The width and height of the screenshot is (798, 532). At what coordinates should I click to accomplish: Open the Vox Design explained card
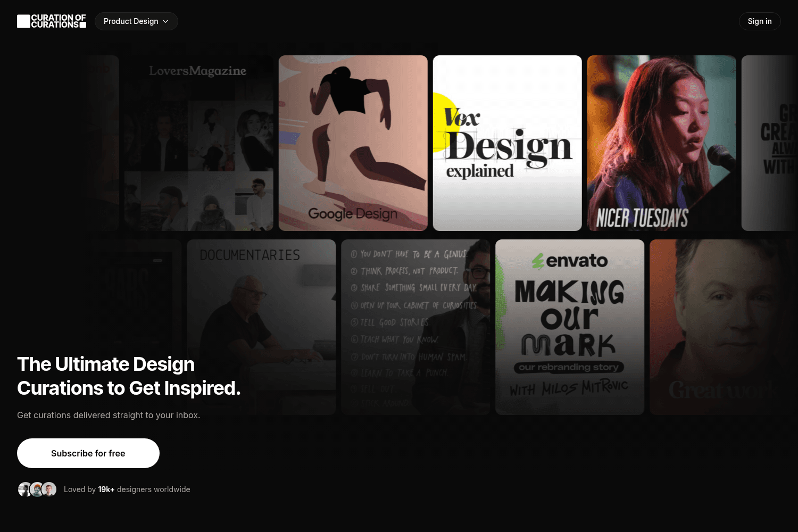point(508,143)
